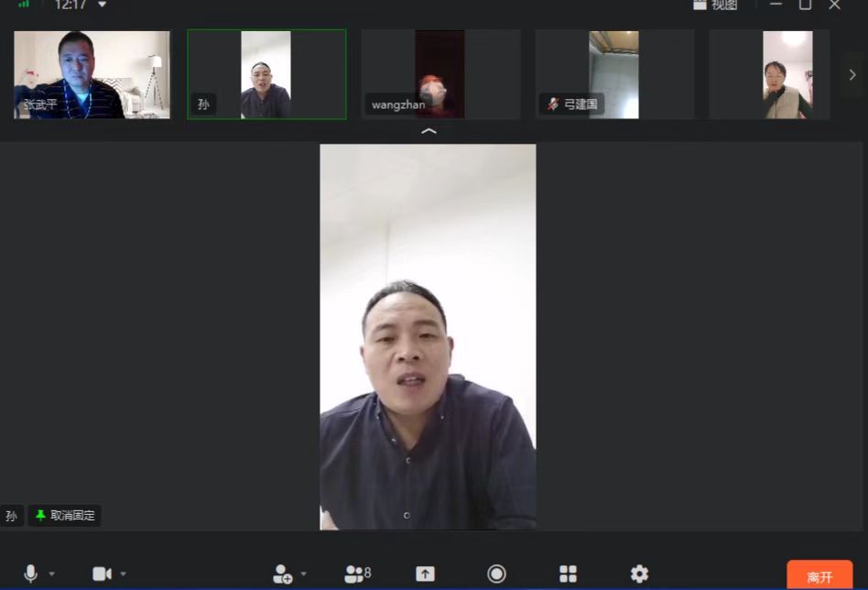
Task: Click the share screen icon
Action: (425, 574)
